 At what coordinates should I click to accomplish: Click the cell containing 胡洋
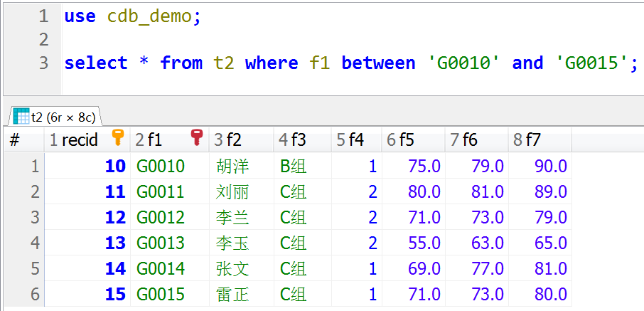coord(232,167)
